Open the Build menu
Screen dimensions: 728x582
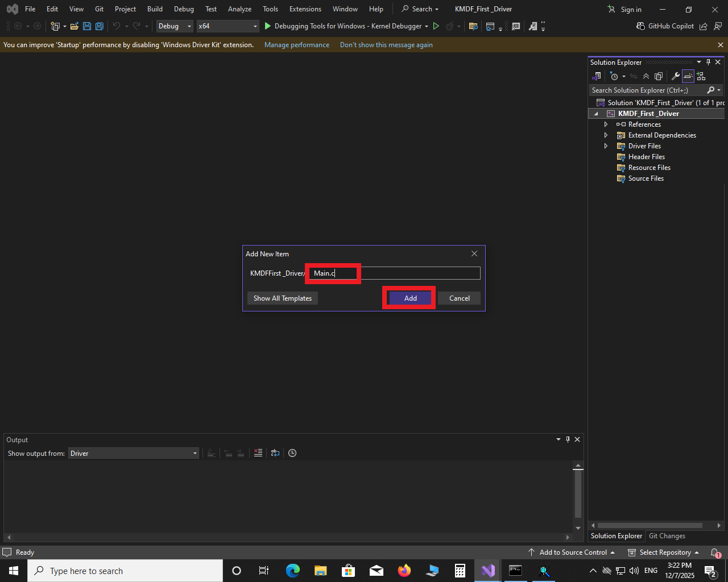pyautogui.click(x=155, y=9)
